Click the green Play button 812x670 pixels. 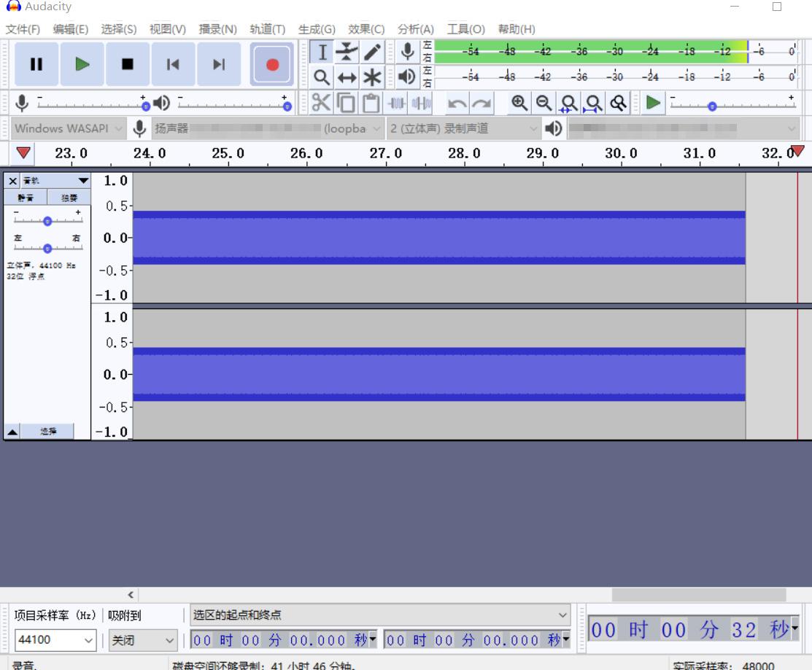pyautogui.click(x=82, y=64)
